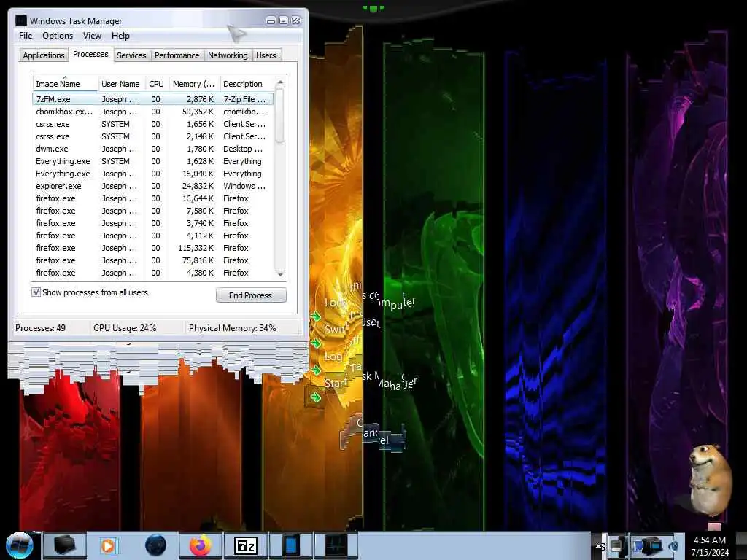
Task: Switch to Task Manager via its taskbar icon
Action: click(336, 545)
